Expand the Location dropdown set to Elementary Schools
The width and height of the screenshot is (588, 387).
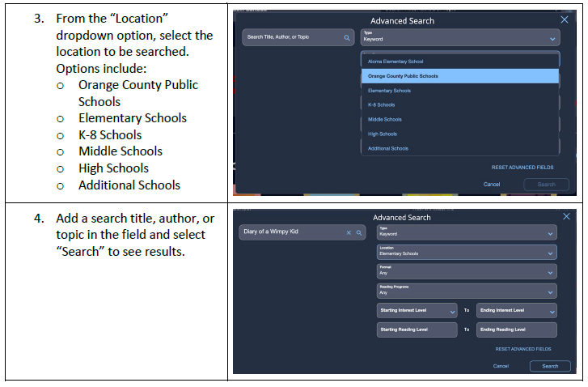(466, 252)
